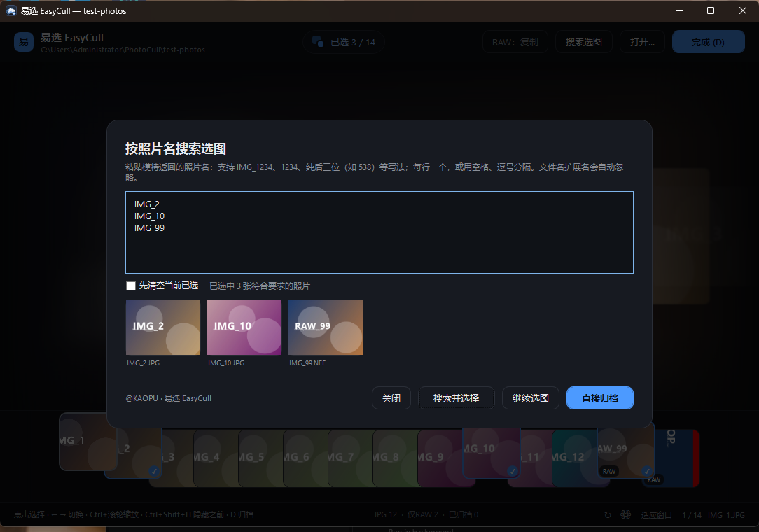The width and height of the screenshot is (759, 532).
Task: Click the RAW badge on filmstrip RAW_99
Action: click(x=609, y=471)
